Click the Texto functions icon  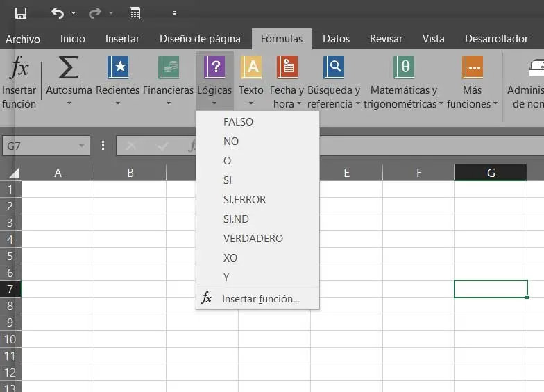point(251,68)
